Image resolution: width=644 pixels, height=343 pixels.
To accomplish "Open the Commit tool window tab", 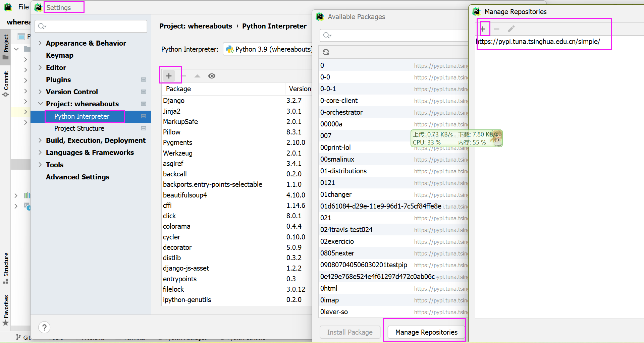I will coord(6,83).
